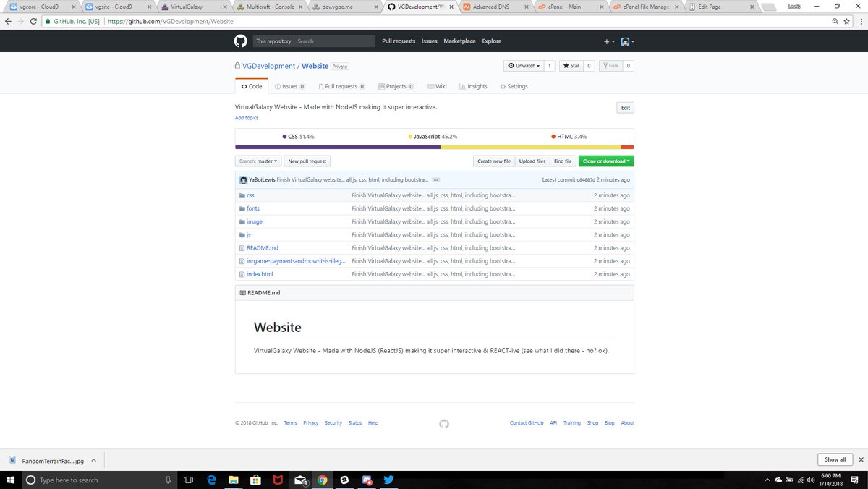Open latest commit c64607d
The image size is (868, 489).
pyautogui.click(x=586, y=179)
